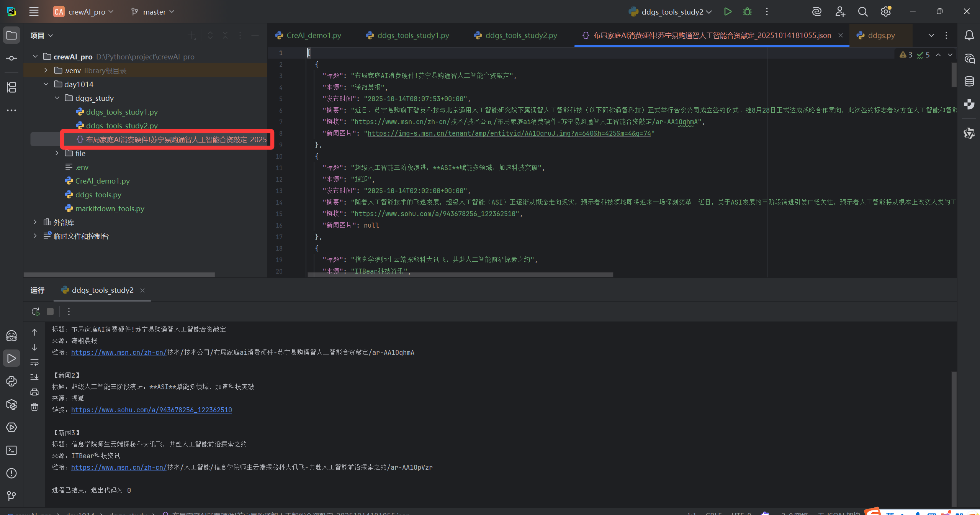Open the Commit tool window

pos(11,58)
